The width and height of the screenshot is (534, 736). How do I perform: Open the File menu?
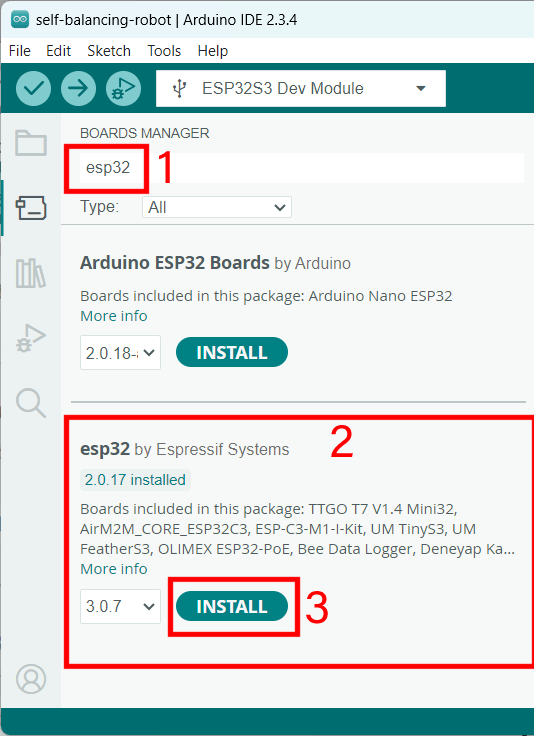[x=20, y=51]
